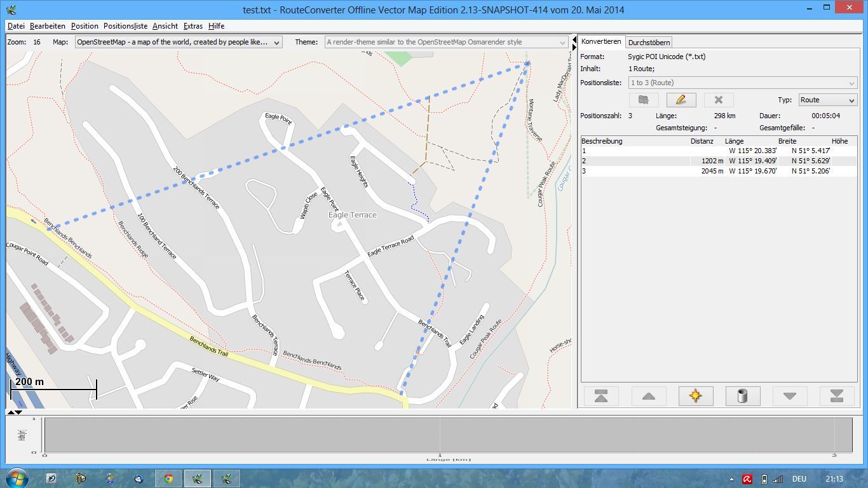
Task: Move selected position up one row
Action: pyautogui.click(x=648, y=396)
